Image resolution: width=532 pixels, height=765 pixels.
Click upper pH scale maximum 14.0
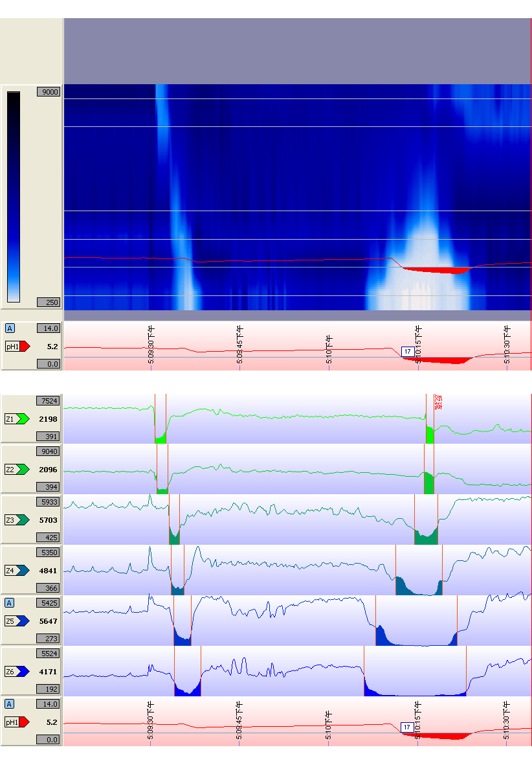[x=49, y=328]
